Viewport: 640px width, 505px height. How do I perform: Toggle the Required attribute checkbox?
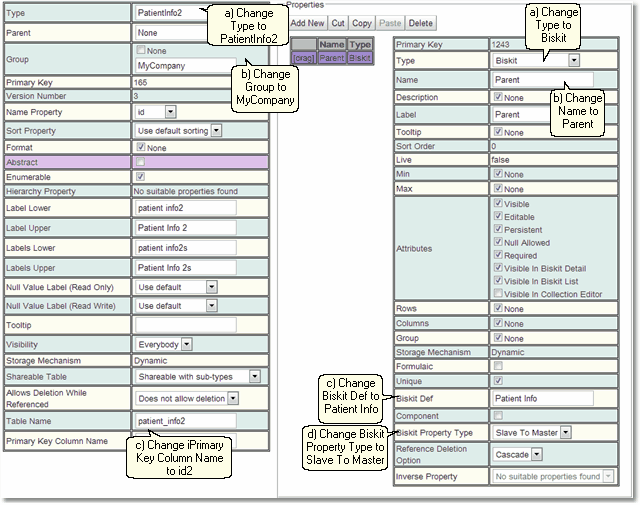coord(499,255)
